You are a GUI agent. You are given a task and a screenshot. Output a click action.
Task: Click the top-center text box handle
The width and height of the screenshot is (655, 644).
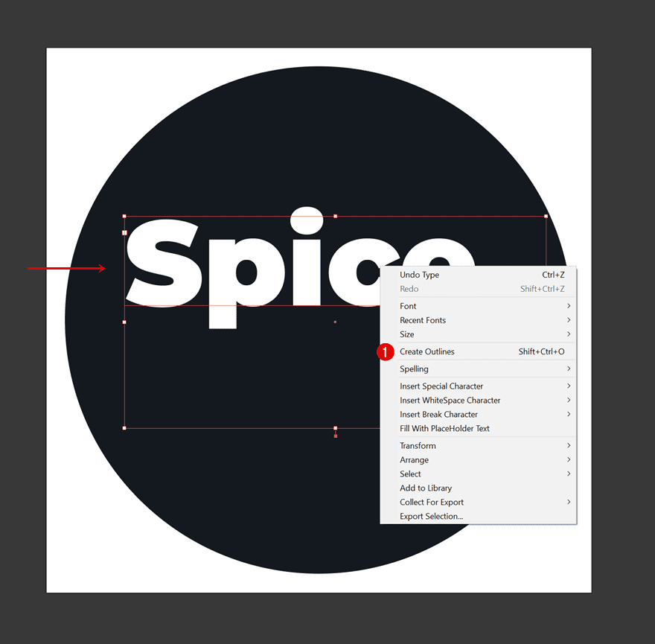(x=335, y=217)
